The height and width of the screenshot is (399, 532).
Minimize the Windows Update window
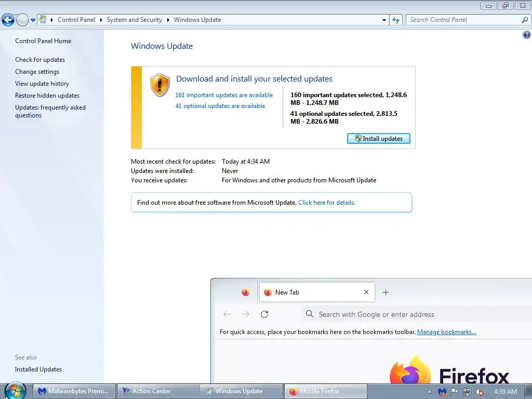click(x=488, y=5)
